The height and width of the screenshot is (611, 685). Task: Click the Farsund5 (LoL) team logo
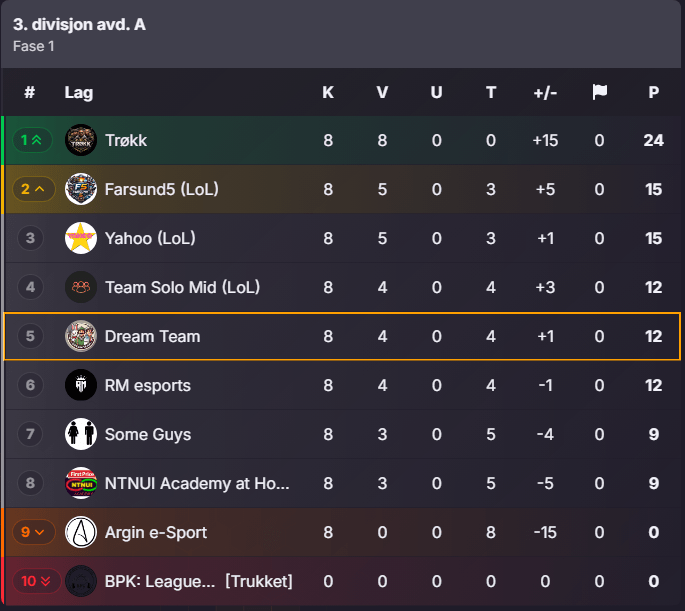(x=81, y=189)
